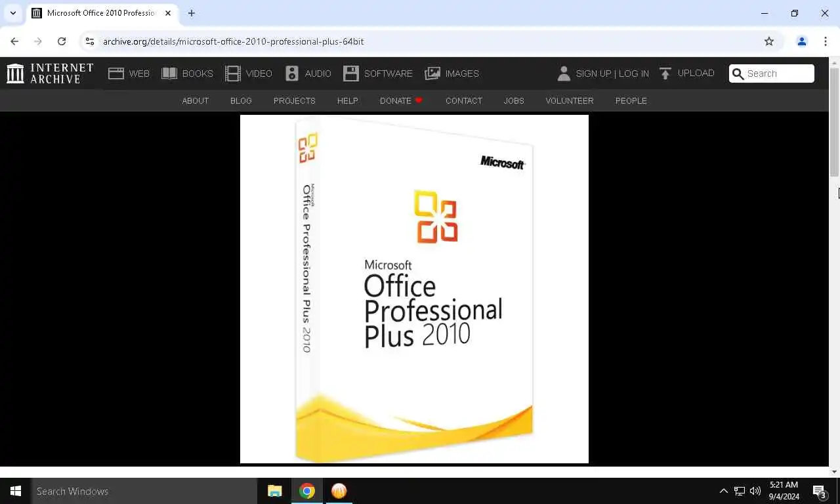
Task: Click the scrollbar up arrow
Action: pos(834,62)
